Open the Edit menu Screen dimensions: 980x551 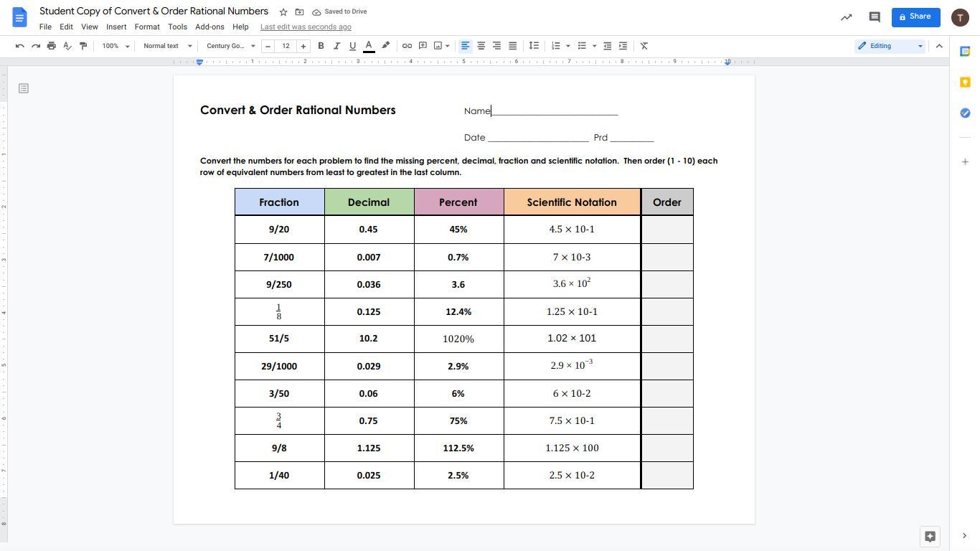click(x=66, y=27)
